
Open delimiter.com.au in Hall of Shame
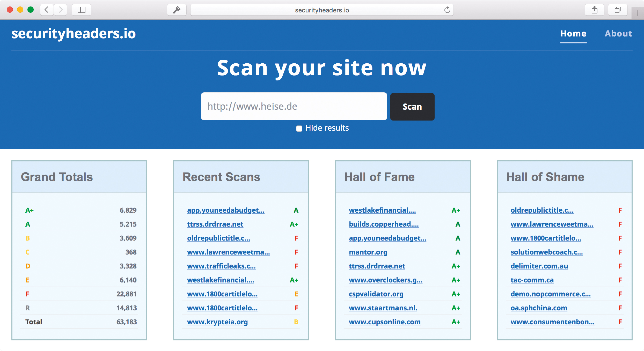(x=539, y=266)
